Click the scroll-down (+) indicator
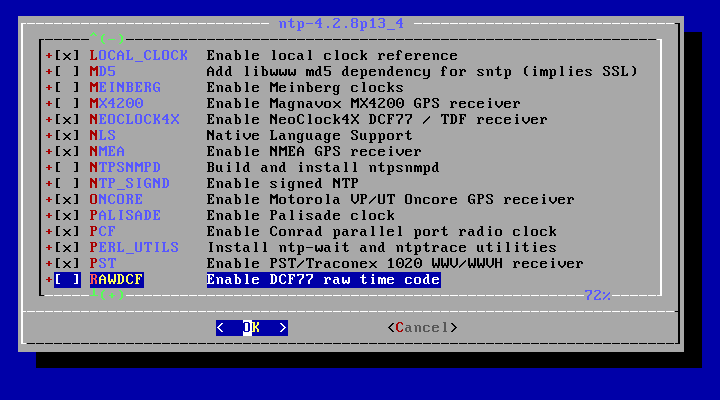This screenshot has height=400, width=720. 107,295
